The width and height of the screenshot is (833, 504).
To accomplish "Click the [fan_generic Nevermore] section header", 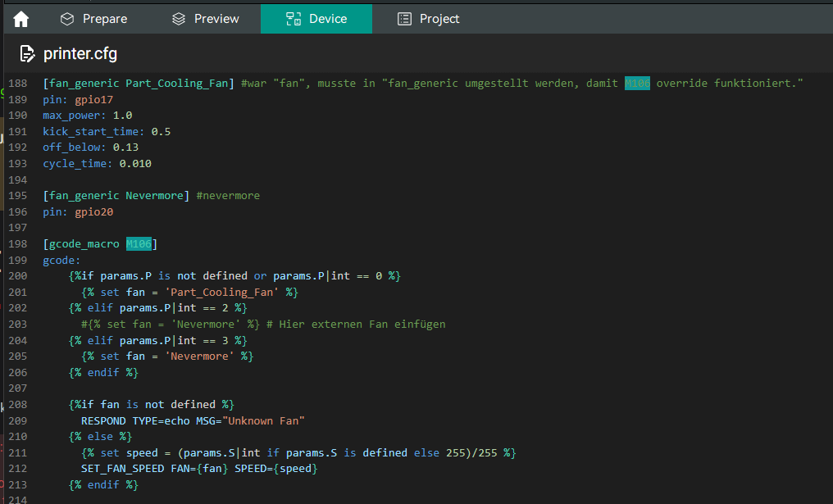I will click(x=116, y=196).
